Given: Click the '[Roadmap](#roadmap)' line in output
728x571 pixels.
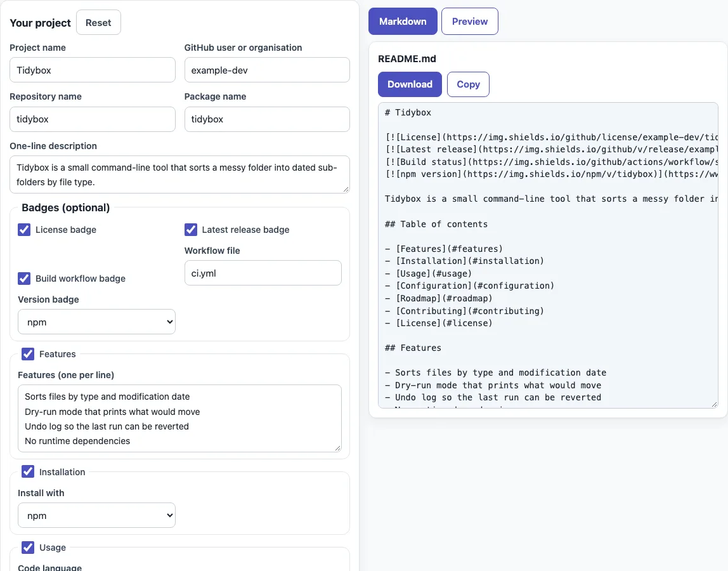Looking at the screenshot, I should (x=438, y=298).
